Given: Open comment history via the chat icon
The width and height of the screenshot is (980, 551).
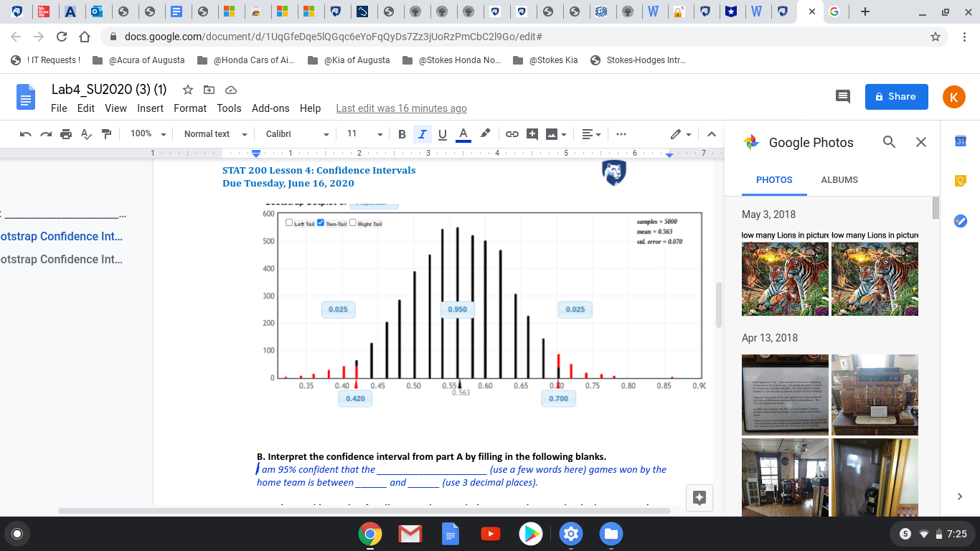Looking at the screenshot, I should 842,96.
